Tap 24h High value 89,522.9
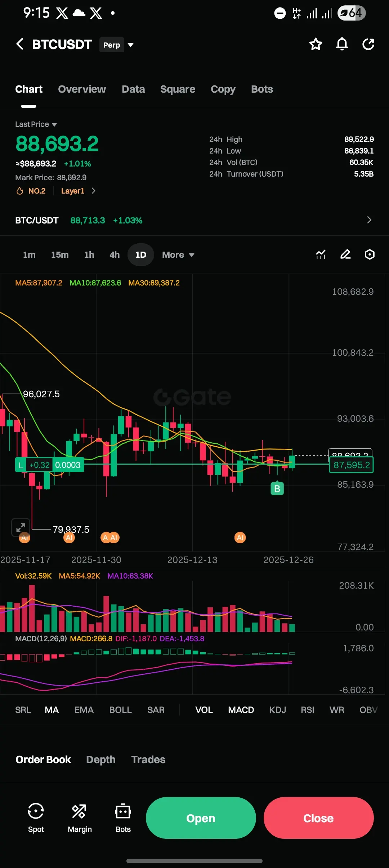389x868 pixels. [x=359, y=139]
